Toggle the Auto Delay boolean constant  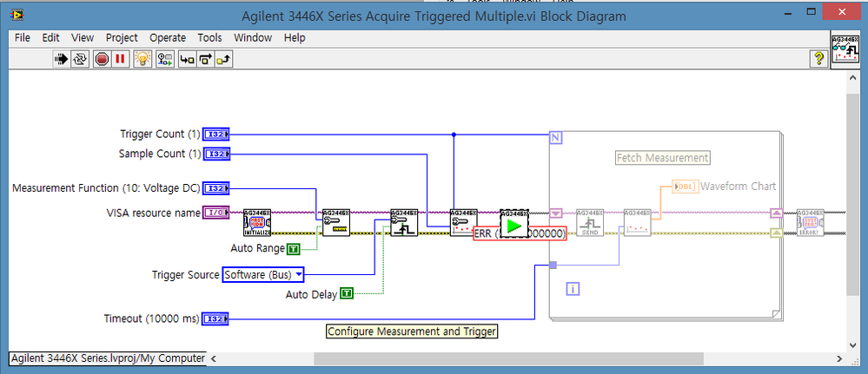click(x=347, y=293)
